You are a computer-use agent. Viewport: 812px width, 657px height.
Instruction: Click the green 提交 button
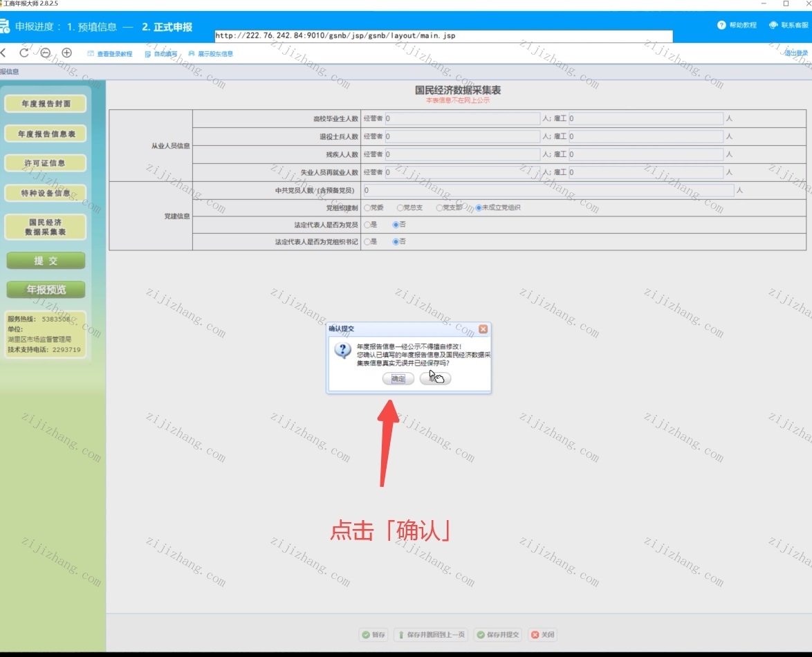(x=46, y=261)
